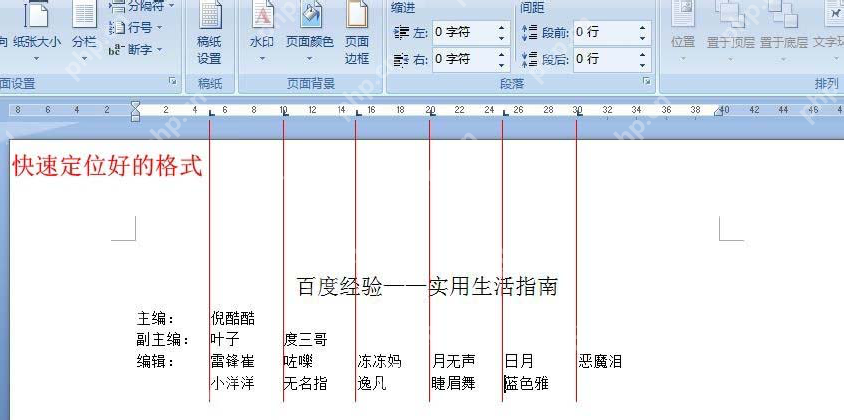Click the first-line indent marker on ruler

(135, 104)
